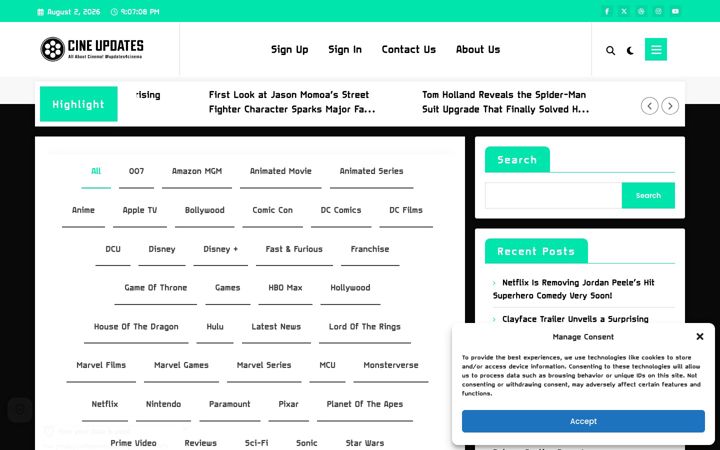The image size is (720, 450).
Task: Click the Cine Updates film reel logo
Action: pos(52,49)
